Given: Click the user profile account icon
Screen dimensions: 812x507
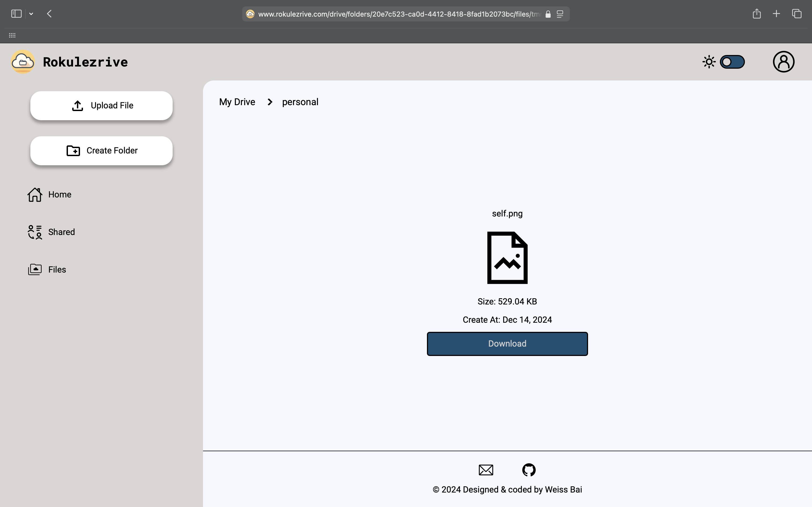Looking at the screenshot, I should 783,62.
